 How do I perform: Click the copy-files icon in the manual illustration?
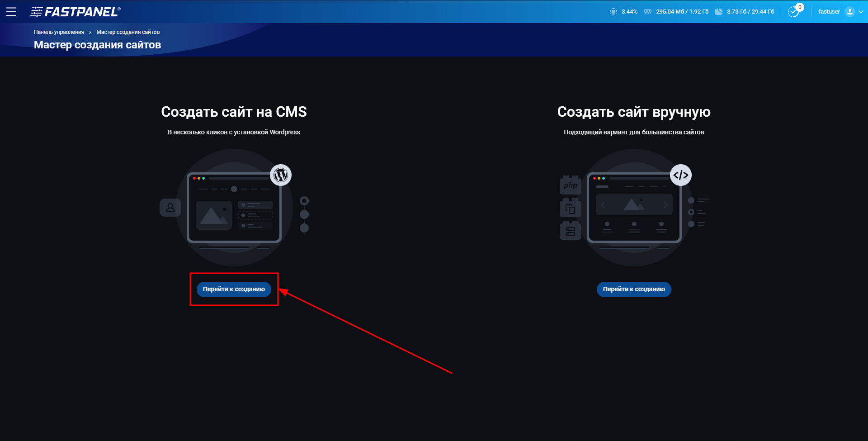[570, 208]
